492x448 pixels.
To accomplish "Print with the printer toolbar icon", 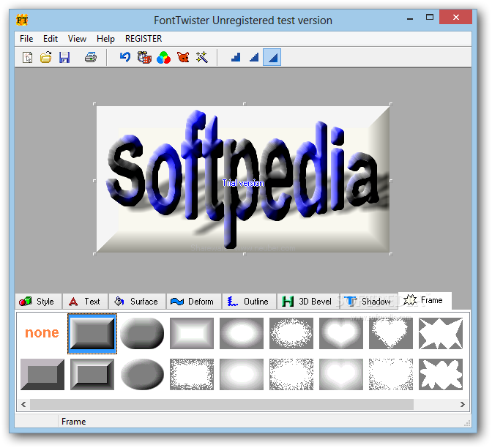I will coord(91,57).
